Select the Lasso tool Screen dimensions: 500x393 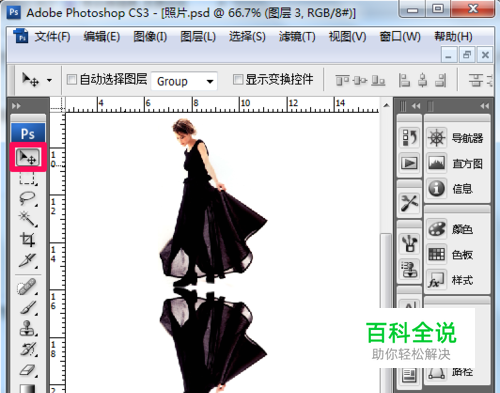(27, 198)
